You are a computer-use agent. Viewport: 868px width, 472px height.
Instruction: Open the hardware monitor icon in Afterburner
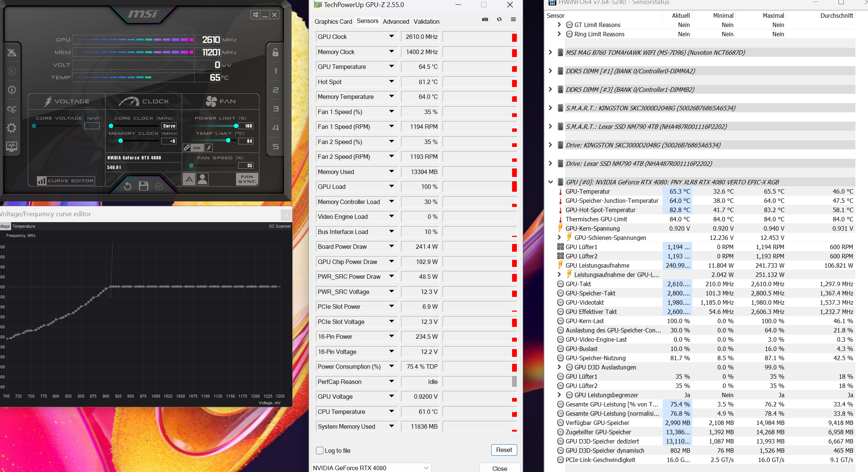(x=12, y=147)
